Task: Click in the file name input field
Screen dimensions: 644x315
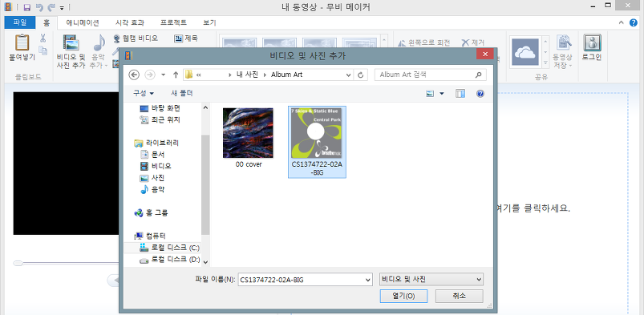Action: tap(301, 280)
